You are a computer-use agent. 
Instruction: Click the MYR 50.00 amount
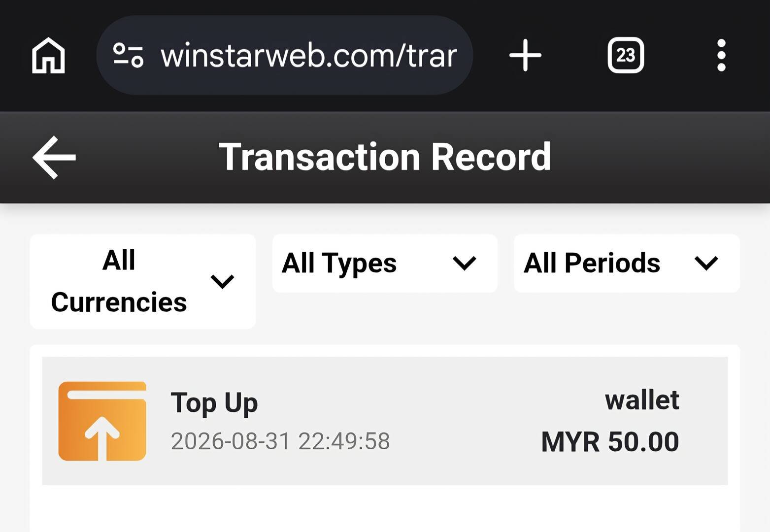coord(610,442)
